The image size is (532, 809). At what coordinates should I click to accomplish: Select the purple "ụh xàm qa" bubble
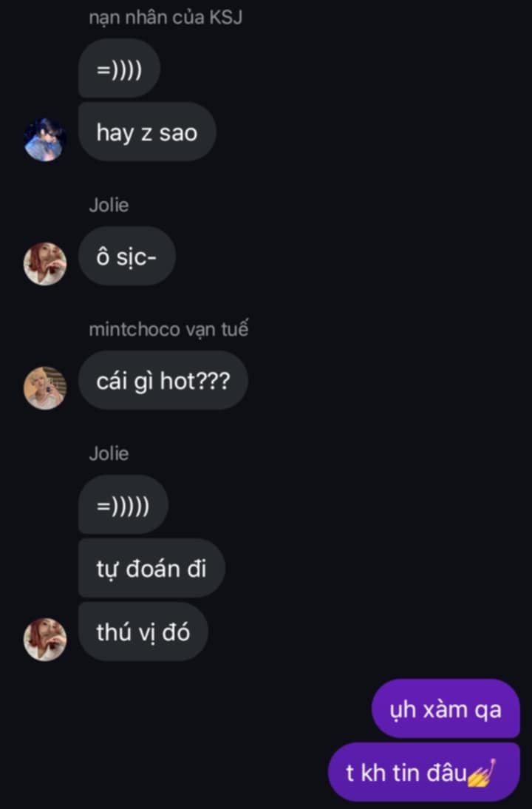(x=446, y=709)
